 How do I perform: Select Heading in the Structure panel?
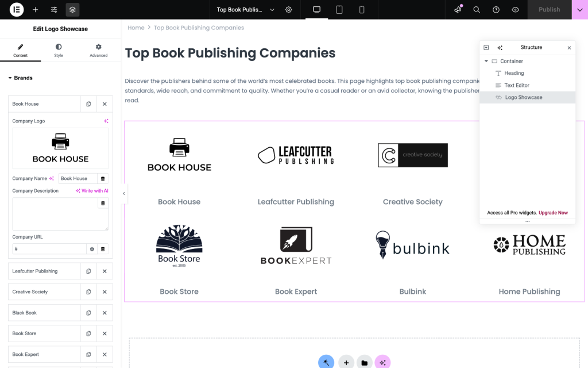(528, 73)
